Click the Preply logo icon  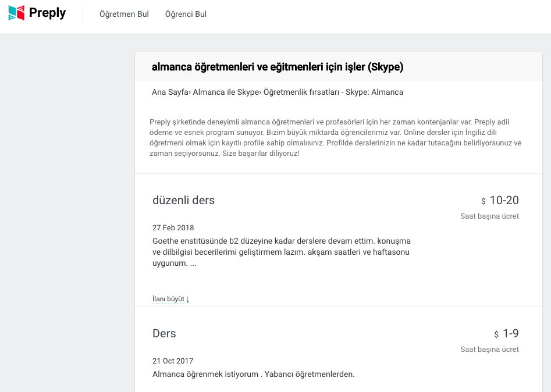pos(16,13)
